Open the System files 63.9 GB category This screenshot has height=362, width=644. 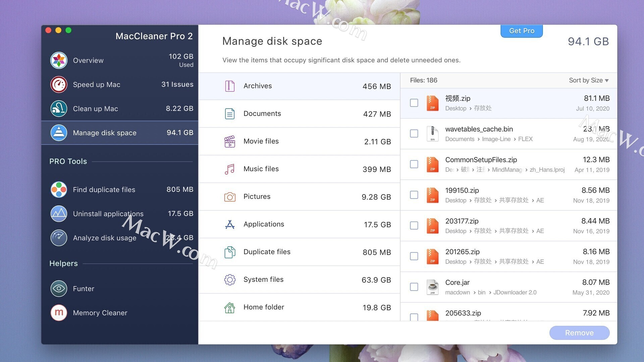click(299, 280)
